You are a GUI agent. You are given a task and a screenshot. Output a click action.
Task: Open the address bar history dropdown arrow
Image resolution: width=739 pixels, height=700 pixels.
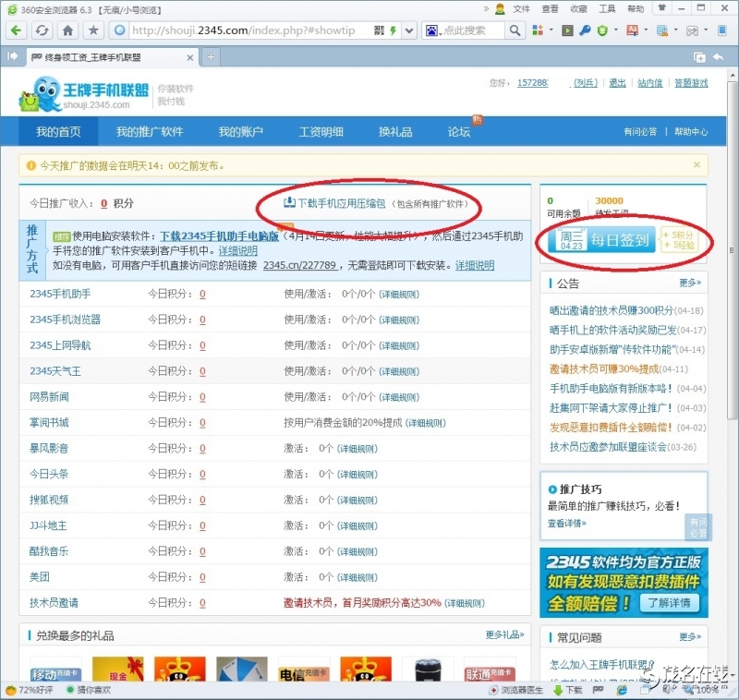tap(409, 30)
